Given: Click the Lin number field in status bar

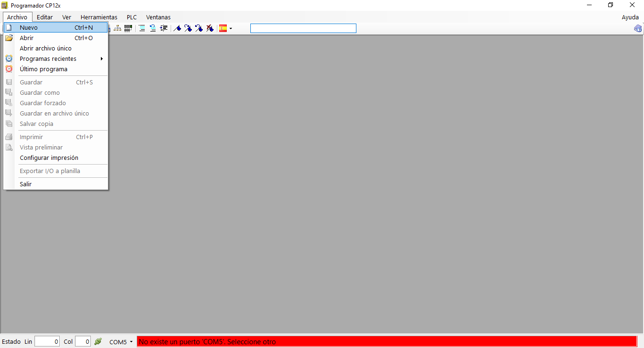Looking at the screenshot, I should pyautogui.click(x=47, y=341).
